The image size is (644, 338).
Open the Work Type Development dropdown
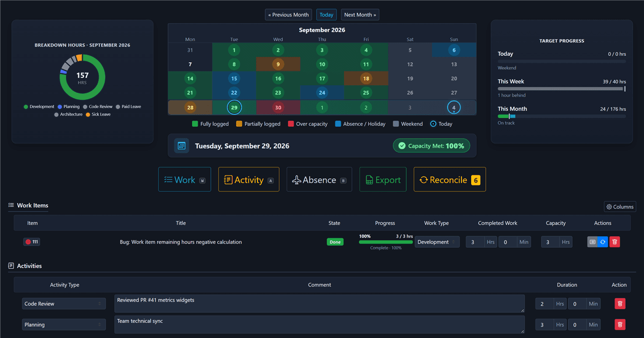pos(437,242)
